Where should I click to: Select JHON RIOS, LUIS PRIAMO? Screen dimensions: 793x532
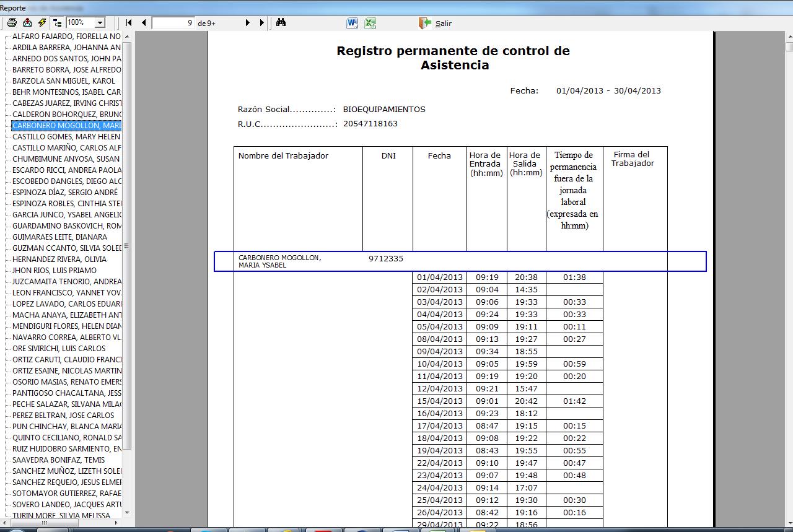[55, 270]
